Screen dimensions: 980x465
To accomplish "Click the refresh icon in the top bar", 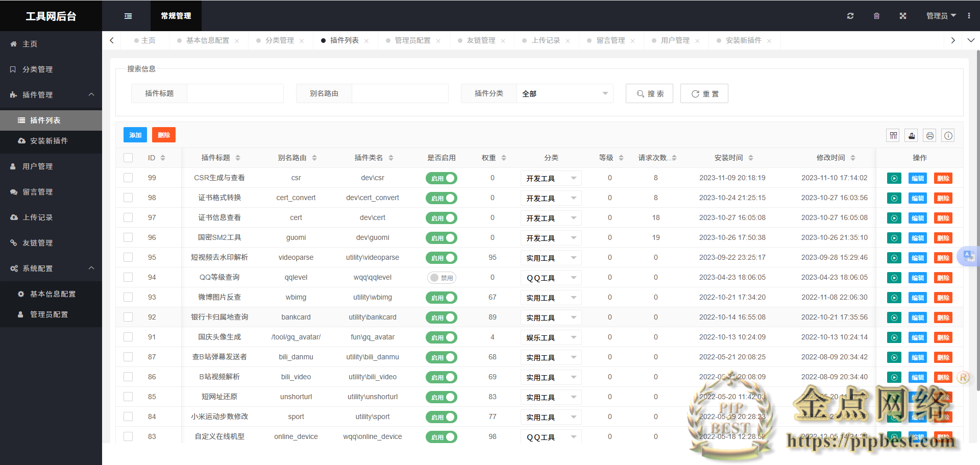I will (x=850, y=16).
